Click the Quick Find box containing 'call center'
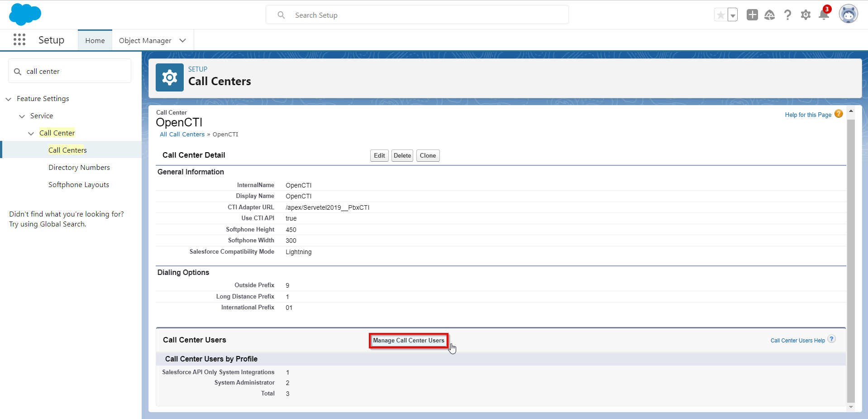Screen dimensions: 868x419 [x=70, y=71]
